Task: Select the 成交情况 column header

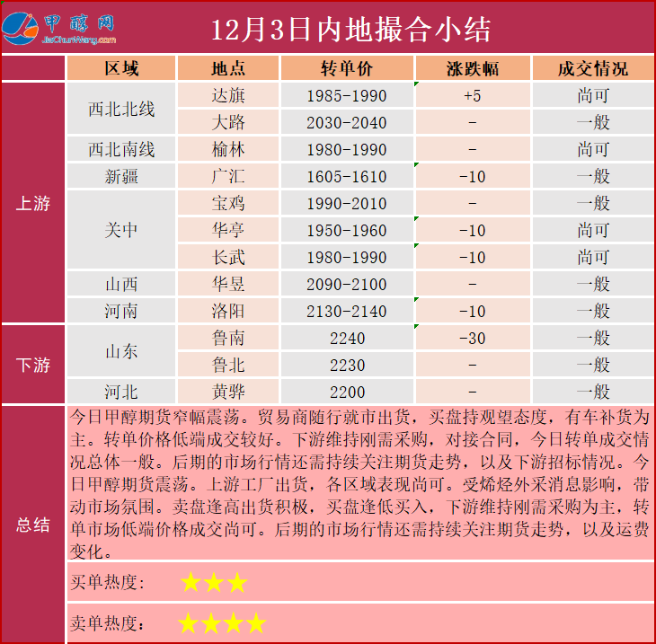Action: (593, 69)
